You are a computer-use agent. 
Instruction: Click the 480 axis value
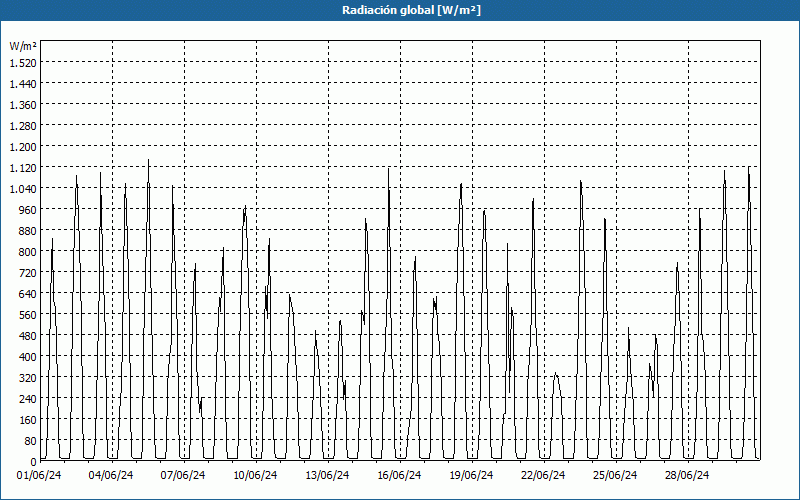point(28,336)
